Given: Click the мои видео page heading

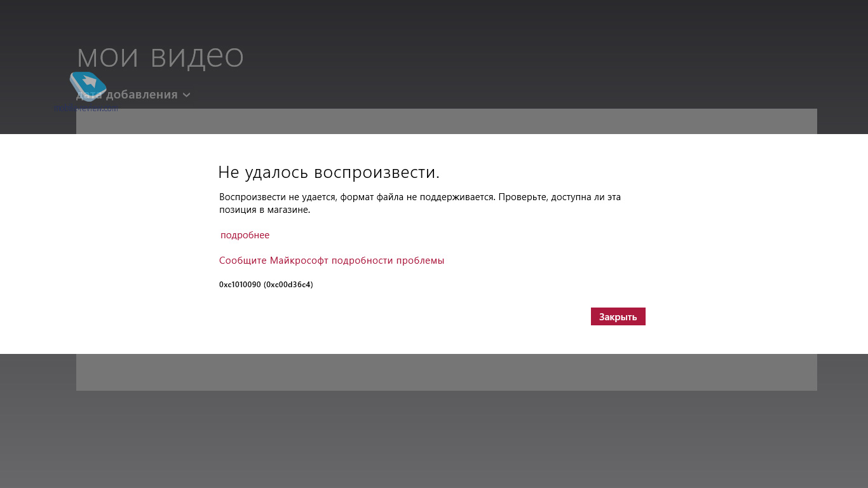Looking at the screenshot, I should [160, 57].
